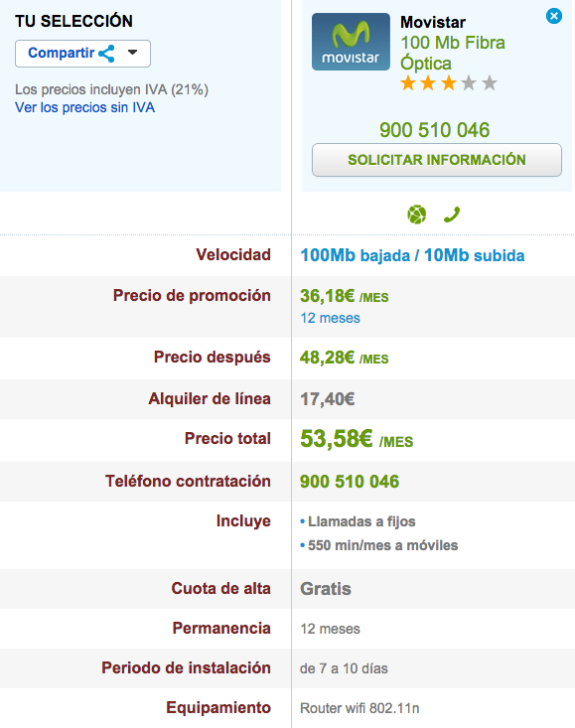Viewport: 575px width, 728px height.
Task: Click '12 meses' in Permanencia row
Action: 330,629
